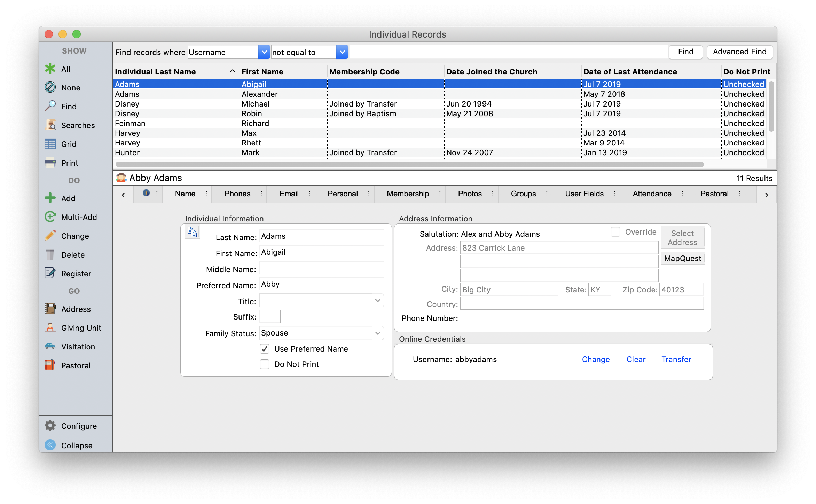Switch to Grid view icon

pyautogui.click(x=50, y=144)
